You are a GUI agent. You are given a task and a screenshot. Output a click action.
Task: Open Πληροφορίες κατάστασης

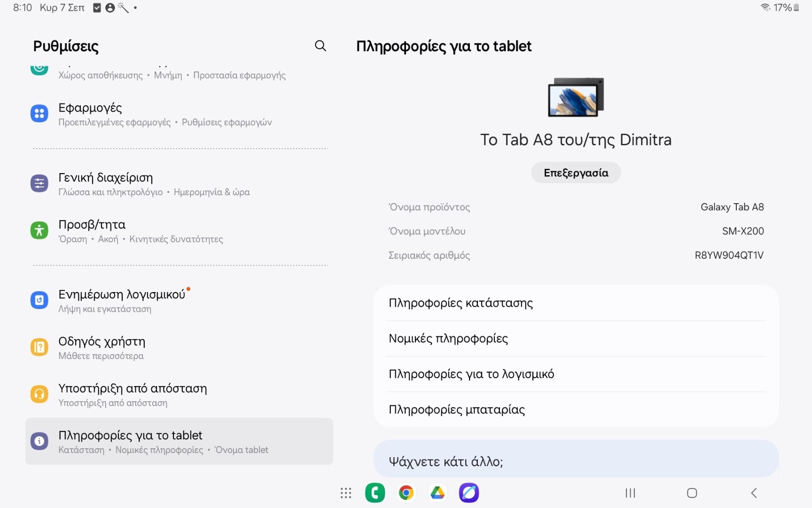pyautogui.click(x=576, y=303)
